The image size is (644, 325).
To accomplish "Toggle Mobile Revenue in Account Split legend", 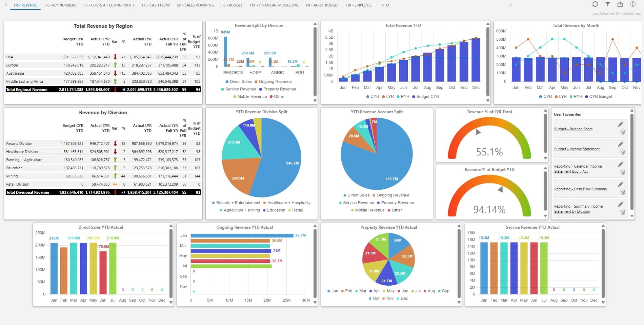I will [367, 210].
